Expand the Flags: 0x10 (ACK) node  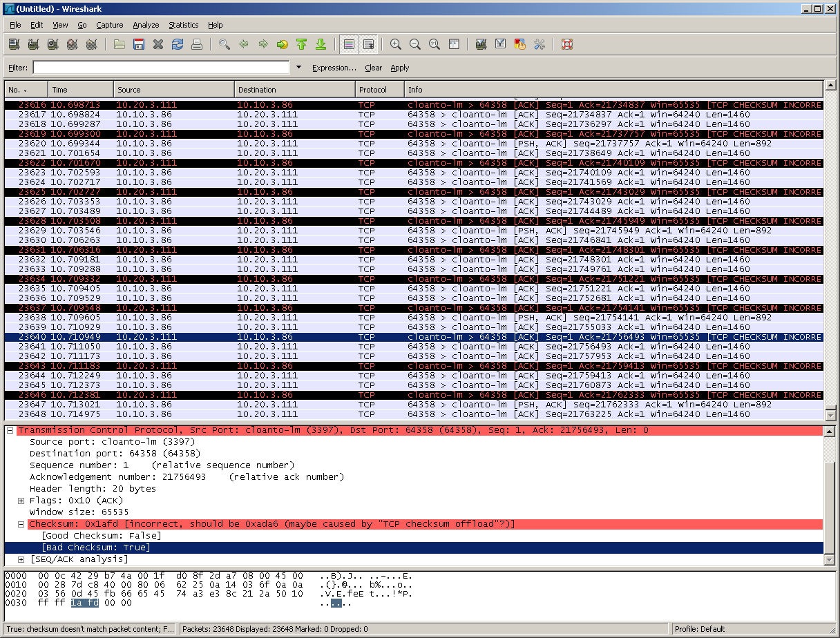(21, 501)
